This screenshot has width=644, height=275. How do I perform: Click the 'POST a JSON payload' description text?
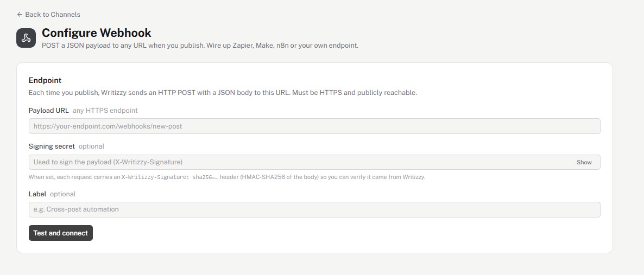pyautogui.click(x=200, y=45)
